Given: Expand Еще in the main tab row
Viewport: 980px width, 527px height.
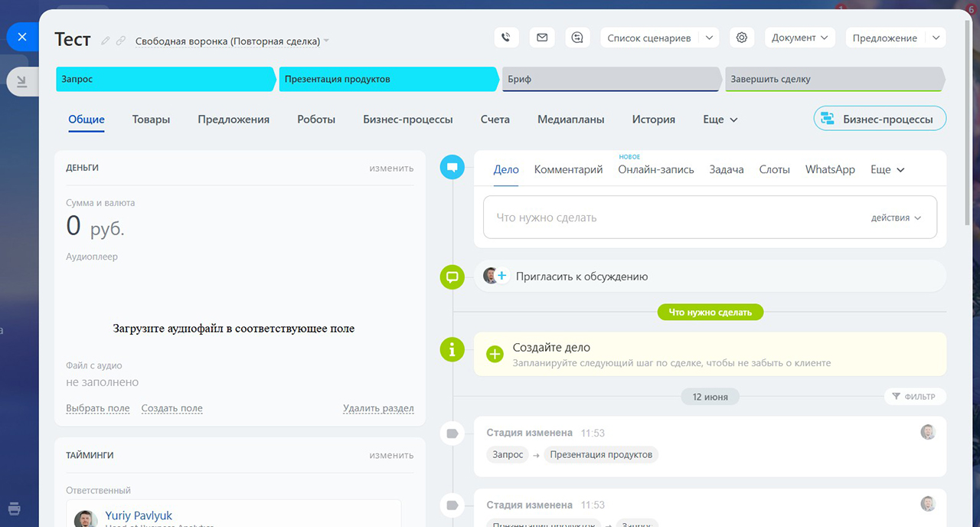Looking at the screenshot, I should 720,119.
